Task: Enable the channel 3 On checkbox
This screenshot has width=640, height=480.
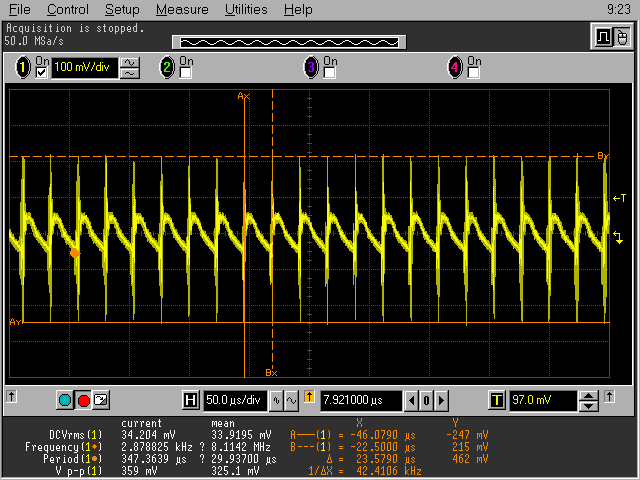Action: (329, 73)
